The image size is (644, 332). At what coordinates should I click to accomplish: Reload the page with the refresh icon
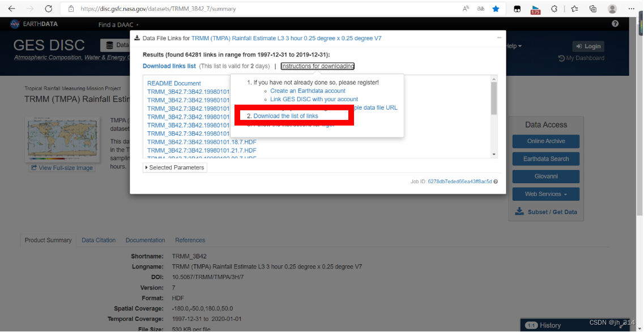[x=49, y=8]
